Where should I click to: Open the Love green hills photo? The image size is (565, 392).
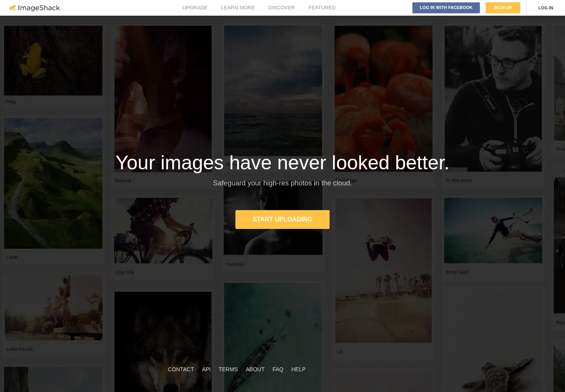(x=53, y=183)
